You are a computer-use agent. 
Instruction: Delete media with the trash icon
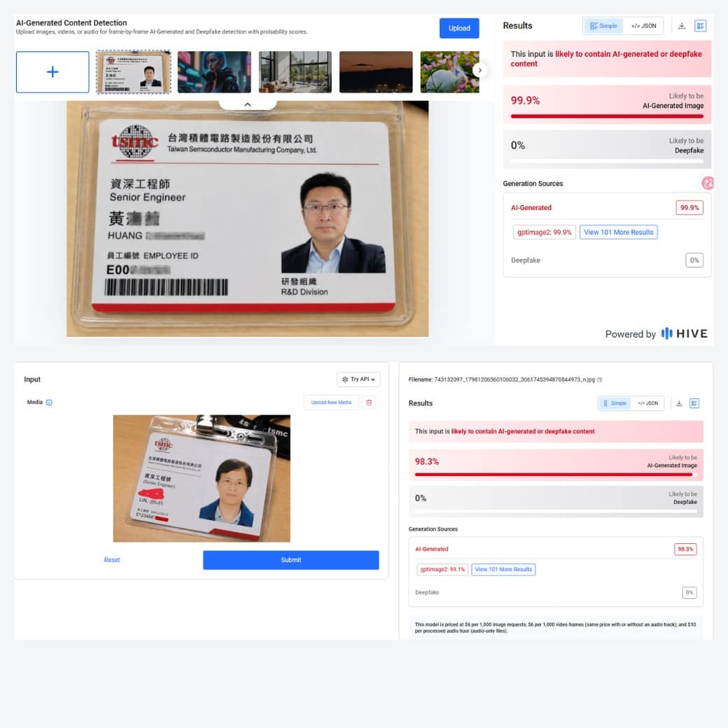point(369,402)
